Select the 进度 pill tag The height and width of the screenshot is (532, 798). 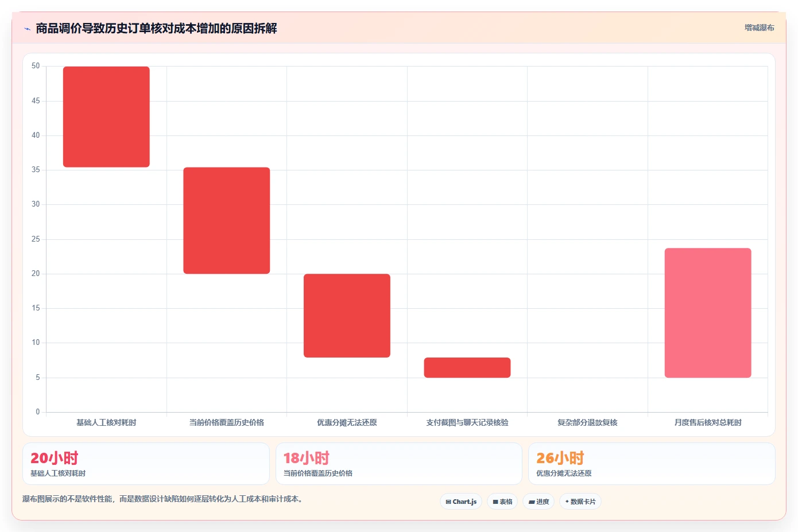(539, 502)
